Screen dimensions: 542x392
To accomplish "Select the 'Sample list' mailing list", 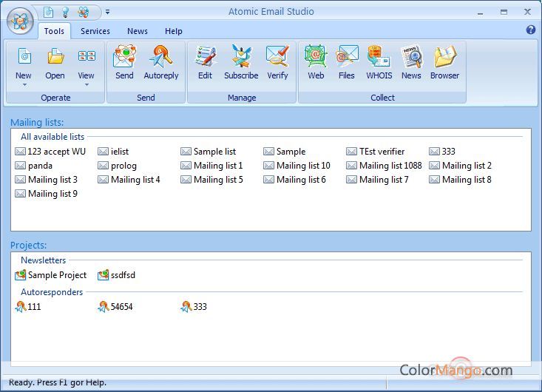I will pyautogui.click(x=208, y=152).
